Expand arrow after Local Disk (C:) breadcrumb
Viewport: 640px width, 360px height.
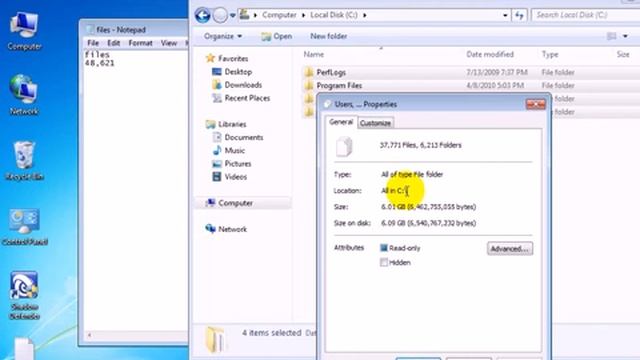click(364, 15)
